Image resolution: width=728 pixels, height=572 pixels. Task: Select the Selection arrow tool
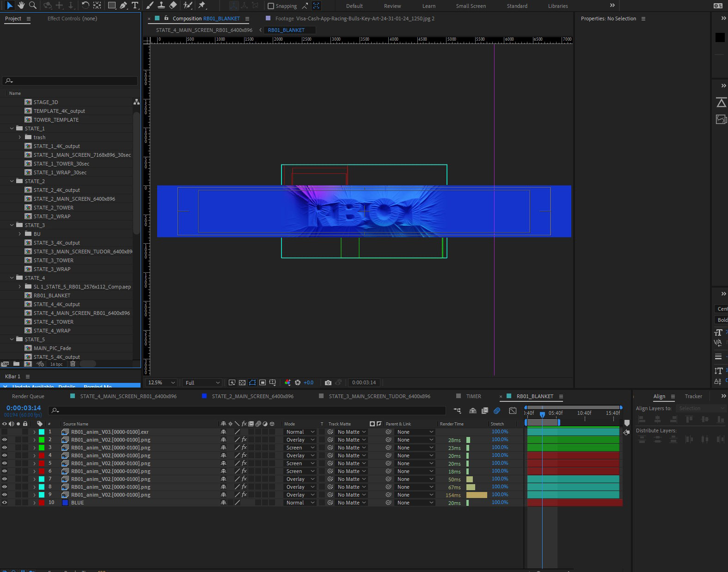click(9, 5)
